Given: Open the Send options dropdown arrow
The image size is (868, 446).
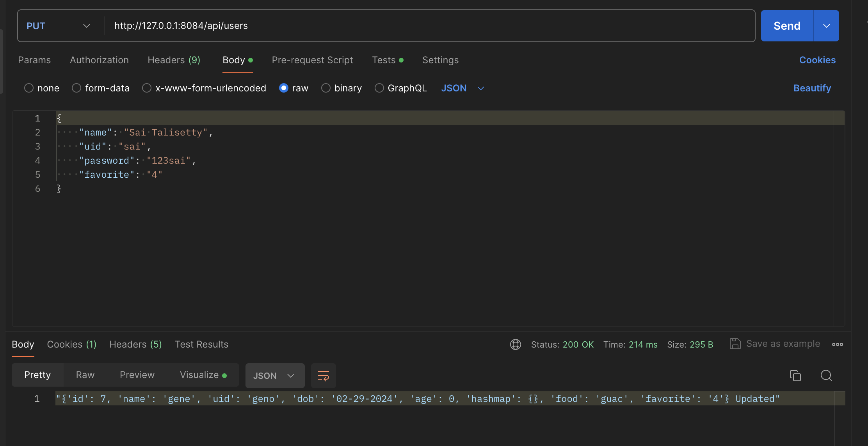Looking at the screenshot, I should pos(826,26).
